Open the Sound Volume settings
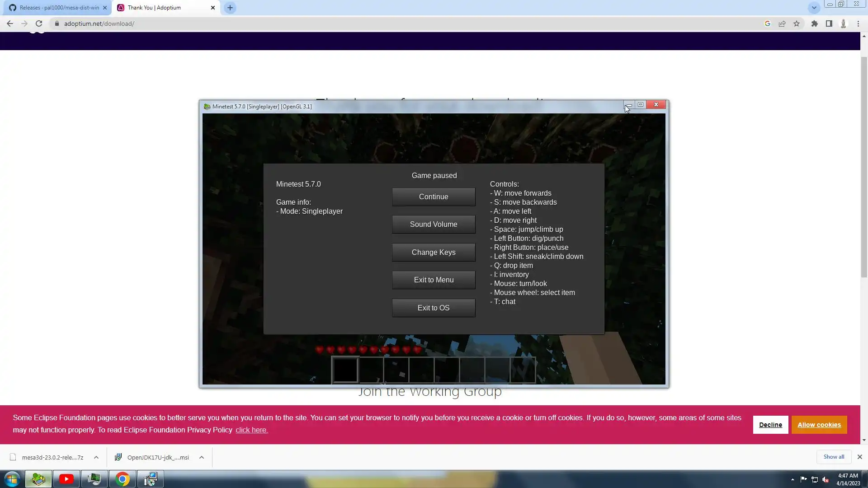This screenshot has height=488, width=868. tap(433, 225)
